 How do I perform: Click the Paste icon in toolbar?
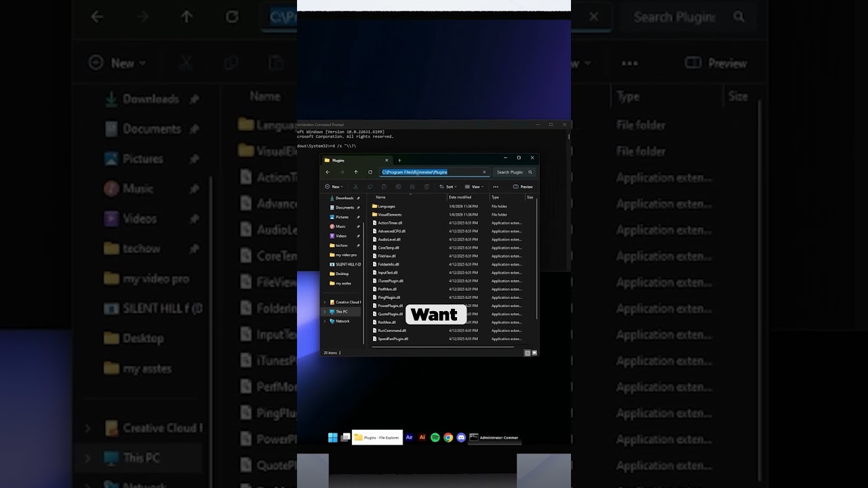pyautogui.click(x=384, y=186)
